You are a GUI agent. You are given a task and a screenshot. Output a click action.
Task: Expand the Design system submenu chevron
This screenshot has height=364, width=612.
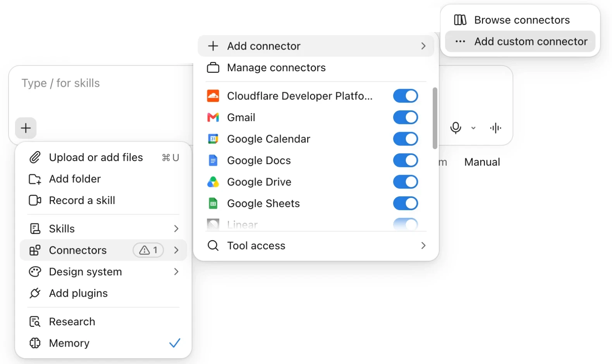tap(176, 272)
